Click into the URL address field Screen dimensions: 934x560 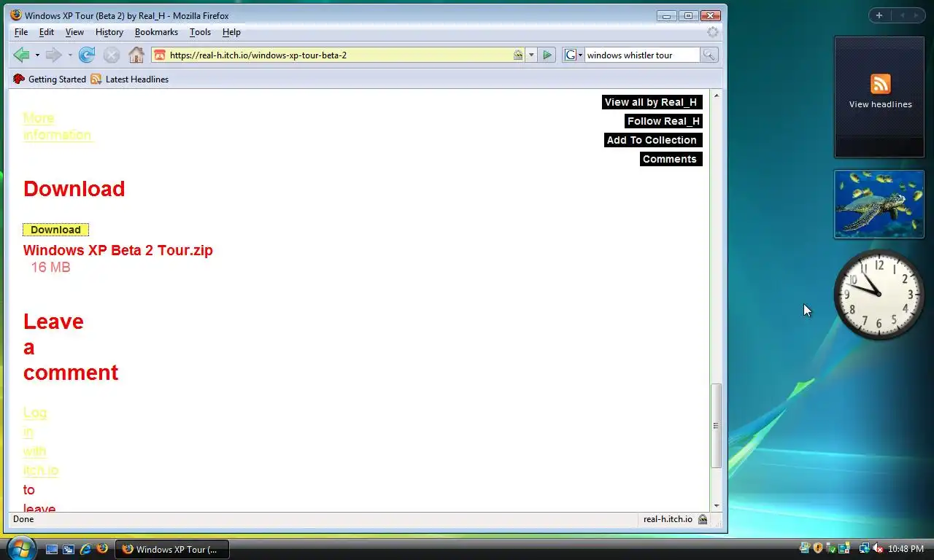[x=339, y=55]
